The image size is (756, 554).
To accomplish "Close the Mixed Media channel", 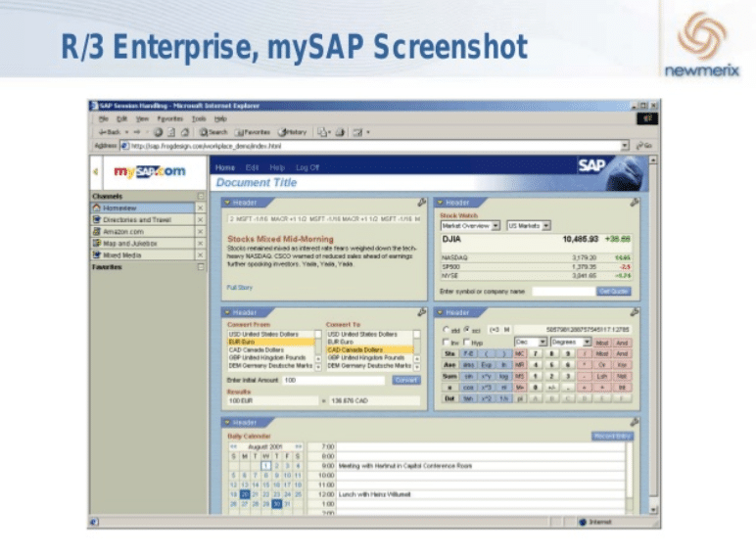I will pyautogui.click(x=200, y=254).
